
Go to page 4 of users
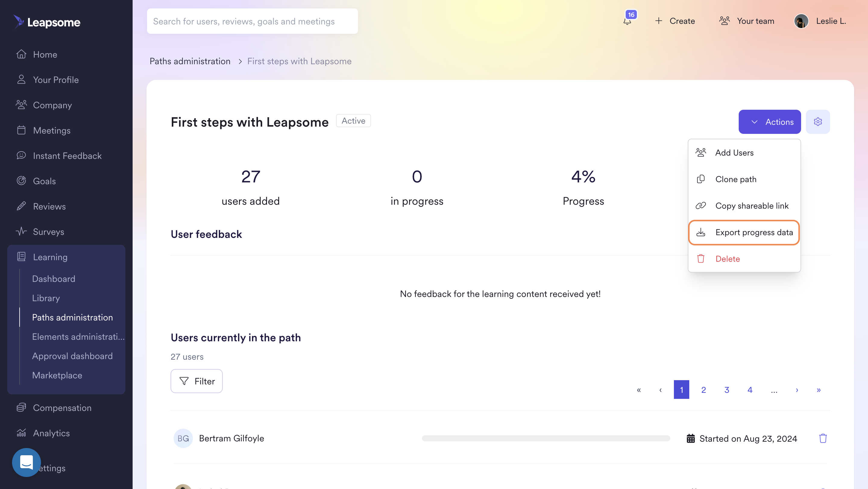(x=750, y=390)
